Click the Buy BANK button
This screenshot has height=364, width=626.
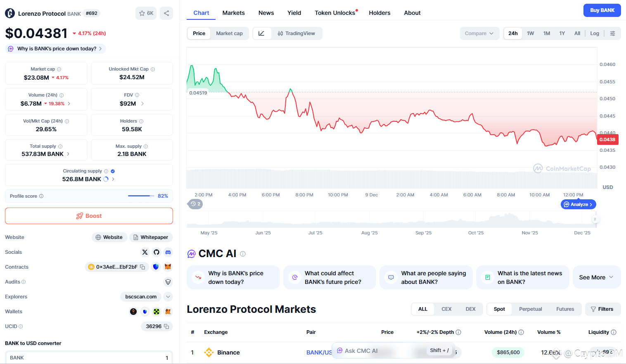point(602,10)
